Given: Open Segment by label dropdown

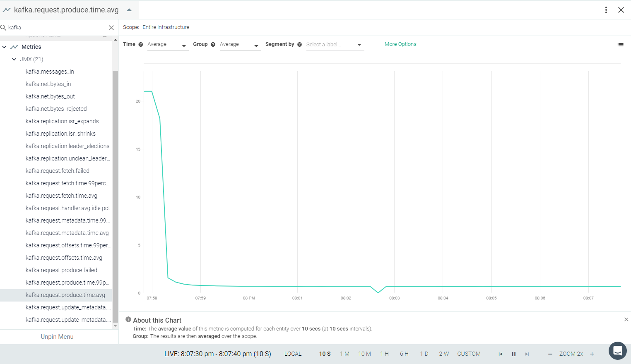Looking at the screenshot, I should (335, 45).
